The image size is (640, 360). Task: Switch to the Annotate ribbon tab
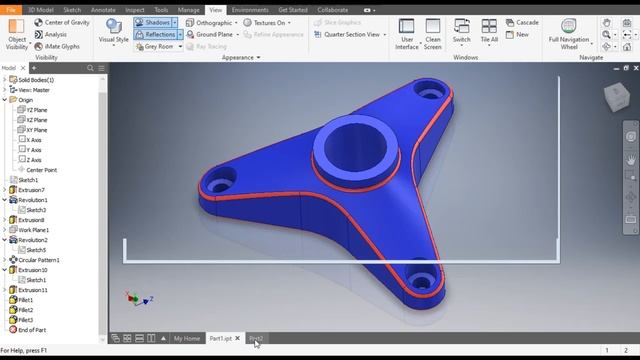click(103, 10)
